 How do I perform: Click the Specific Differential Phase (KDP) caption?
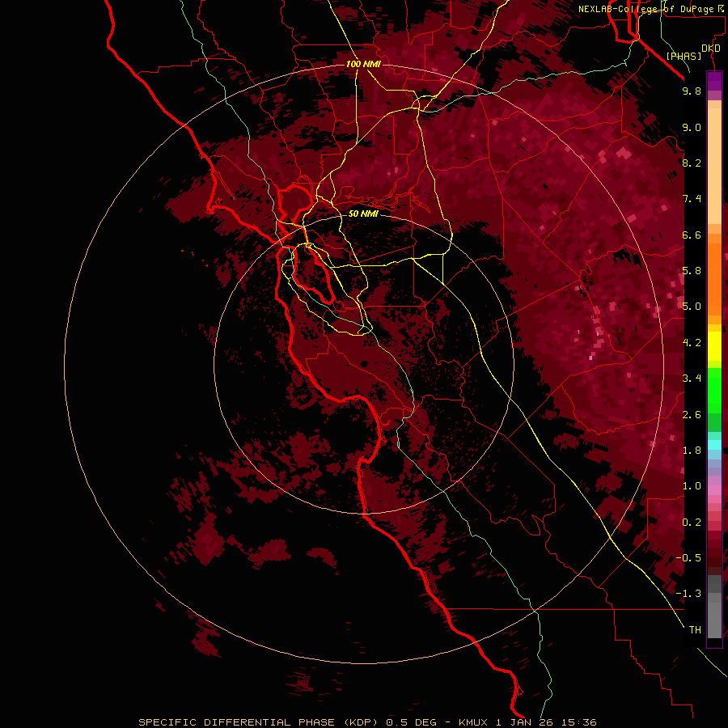(x=367, y=722)
